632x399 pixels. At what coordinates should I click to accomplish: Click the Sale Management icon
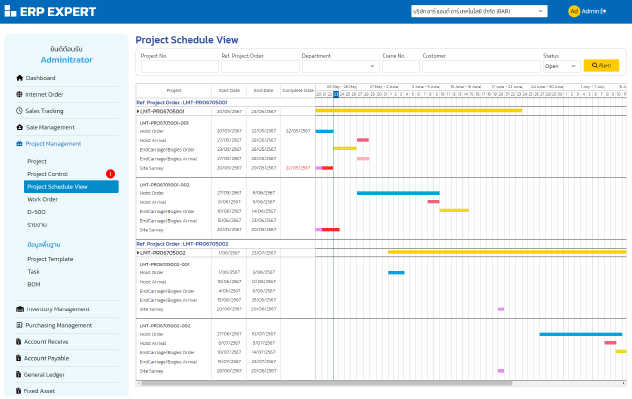pos(19,127)
